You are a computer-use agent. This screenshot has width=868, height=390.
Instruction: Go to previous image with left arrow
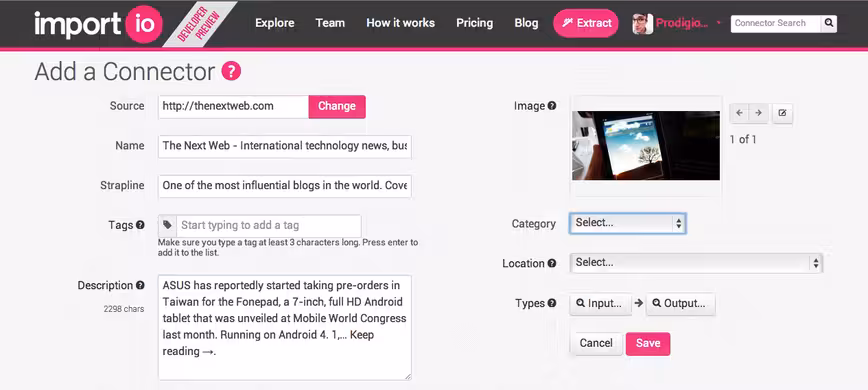coord(739,113)
